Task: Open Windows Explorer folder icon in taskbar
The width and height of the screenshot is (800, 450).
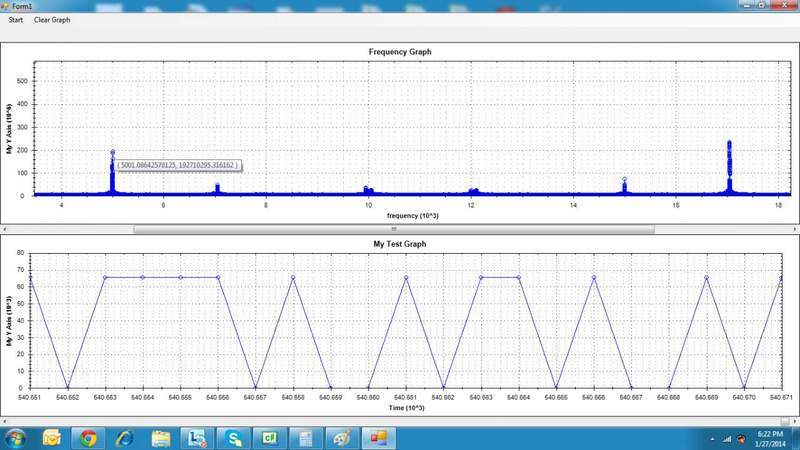Action: pyautogui.click(x=160, y=437)
